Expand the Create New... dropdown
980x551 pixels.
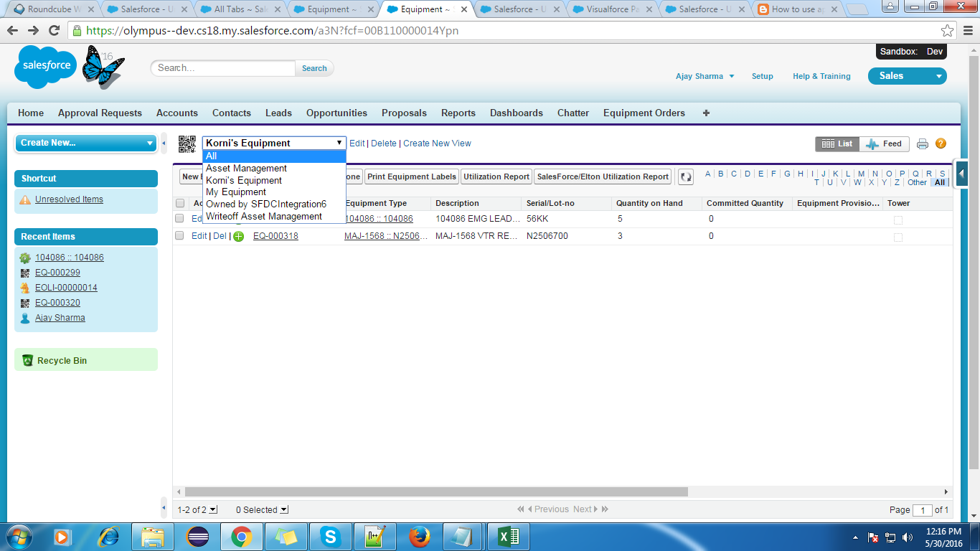[x=85, y=143]
